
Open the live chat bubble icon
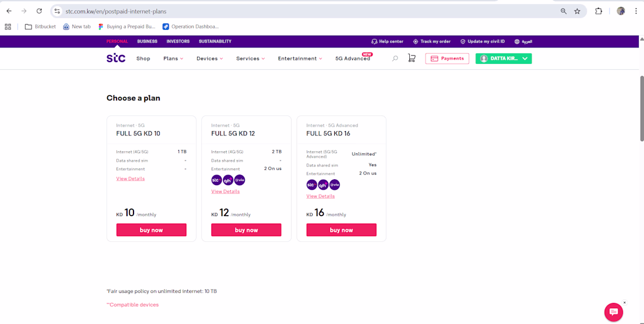[614, 312]
